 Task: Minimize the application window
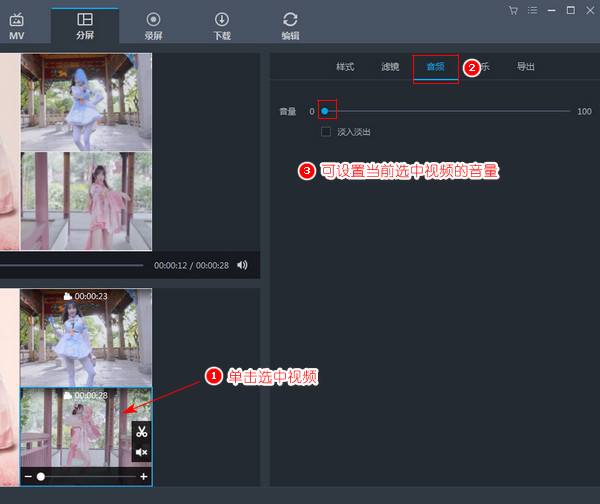coord(551,11)
